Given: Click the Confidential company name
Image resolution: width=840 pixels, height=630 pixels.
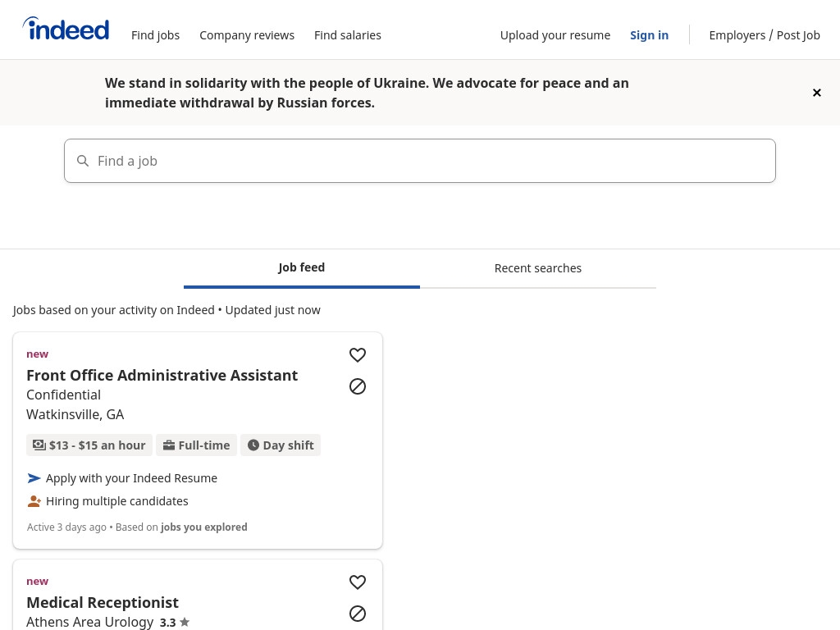Looking at the screenshot, I should (x=63, y=395).
